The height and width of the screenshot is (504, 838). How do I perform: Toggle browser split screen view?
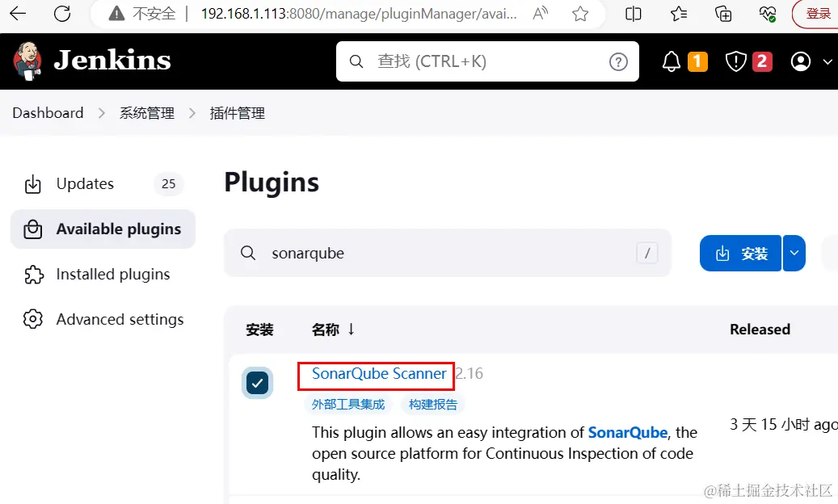634,14
